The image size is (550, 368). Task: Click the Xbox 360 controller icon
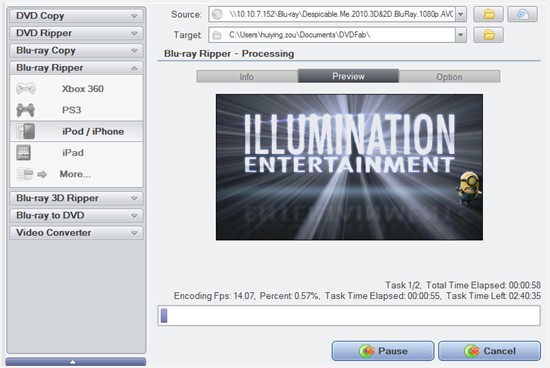pyautogui.click(x=26, y=89)
